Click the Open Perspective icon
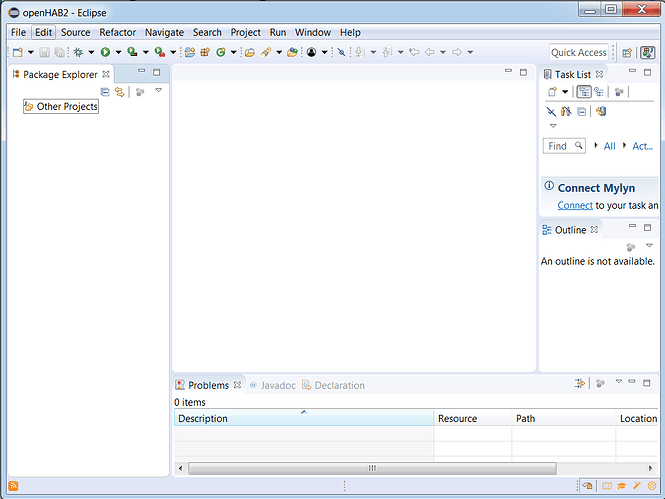The image size is (665, 499). [627, 52]
